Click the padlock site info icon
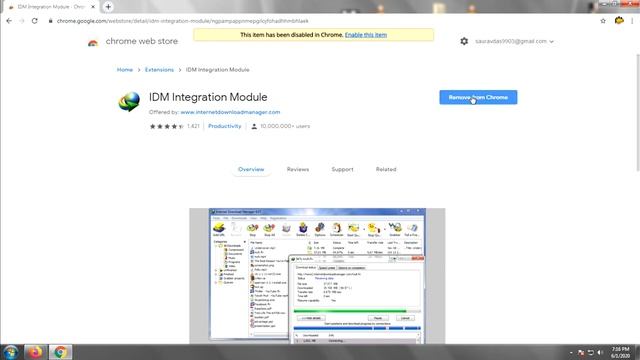The width and height of the screenshot is (640, 360). 51,21
